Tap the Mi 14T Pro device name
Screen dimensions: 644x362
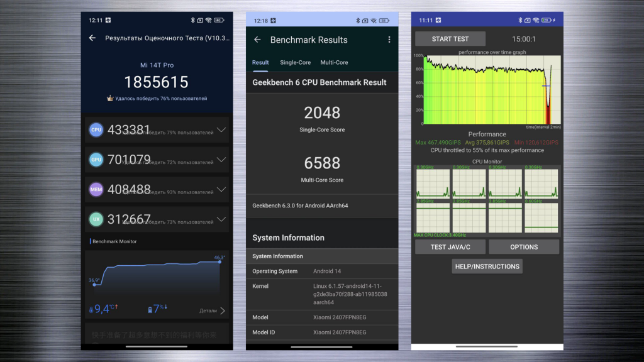pyautogui.click(x=157, y=65)
